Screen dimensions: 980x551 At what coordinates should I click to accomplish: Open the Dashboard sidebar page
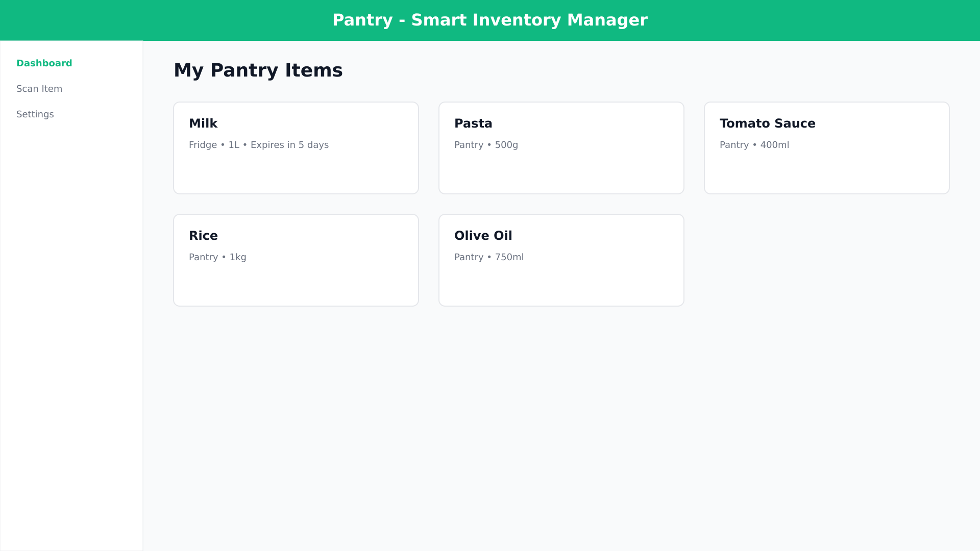44,63
